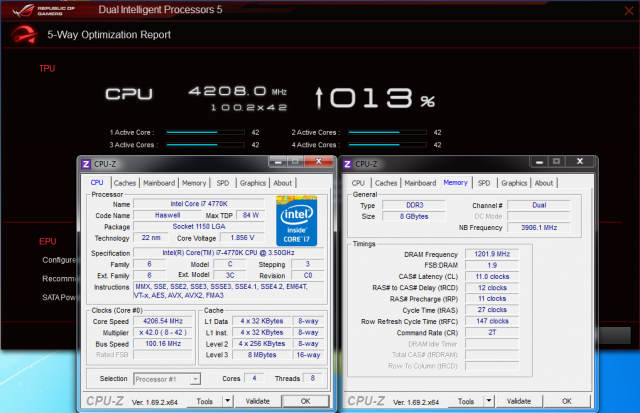This screenshot has width=640, height=413.
Task: Open Caches tab in right CPU-Z window
Action: 386,183
